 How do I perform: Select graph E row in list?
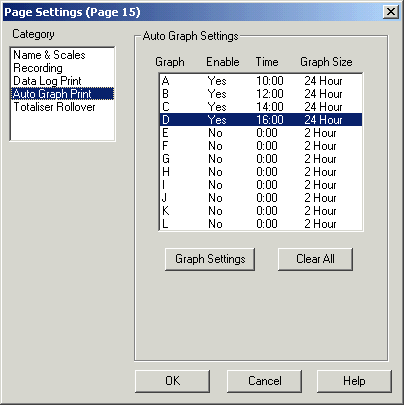click(x=261, y=133)
